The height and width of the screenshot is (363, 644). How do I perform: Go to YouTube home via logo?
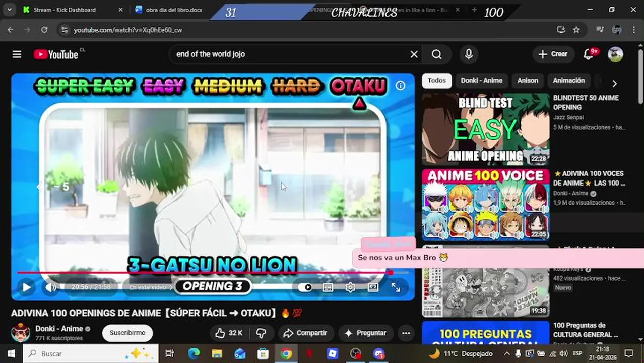click(x=56, y=54)
